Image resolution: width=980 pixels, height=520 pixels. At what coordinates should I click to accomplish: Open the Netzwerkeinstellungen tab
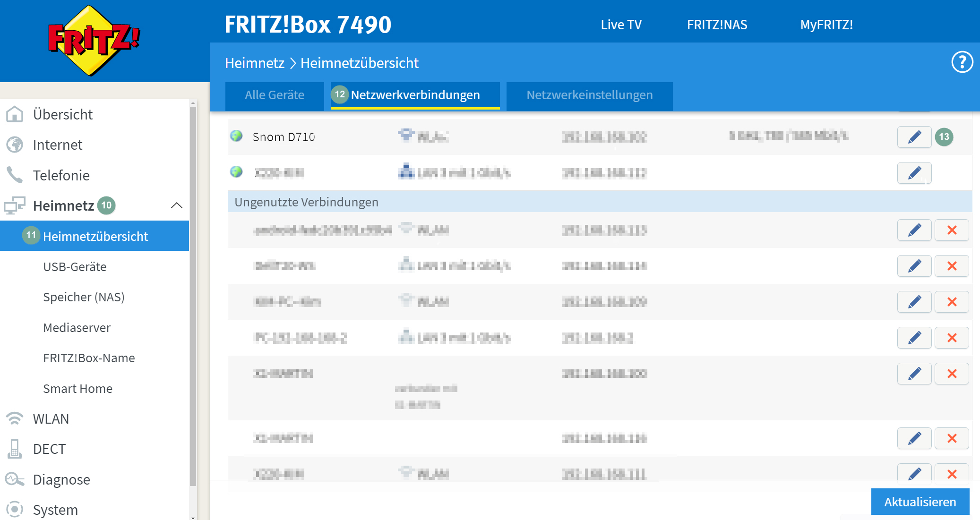pyautogui.click(x=589, y=95)
